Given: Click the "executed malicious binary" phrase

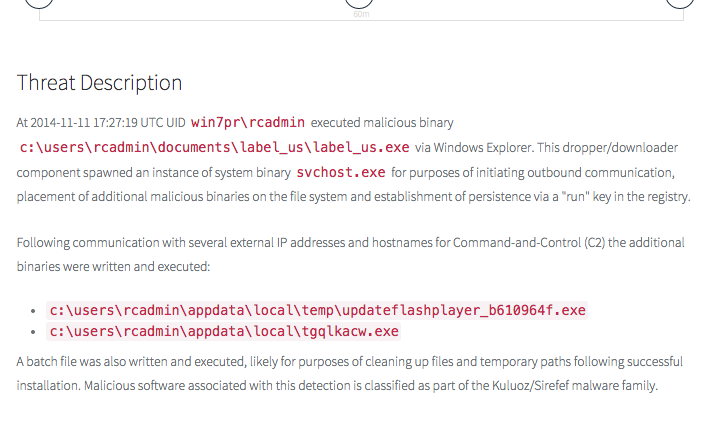Looking at the screenshot, I should [x=382, y=123].
